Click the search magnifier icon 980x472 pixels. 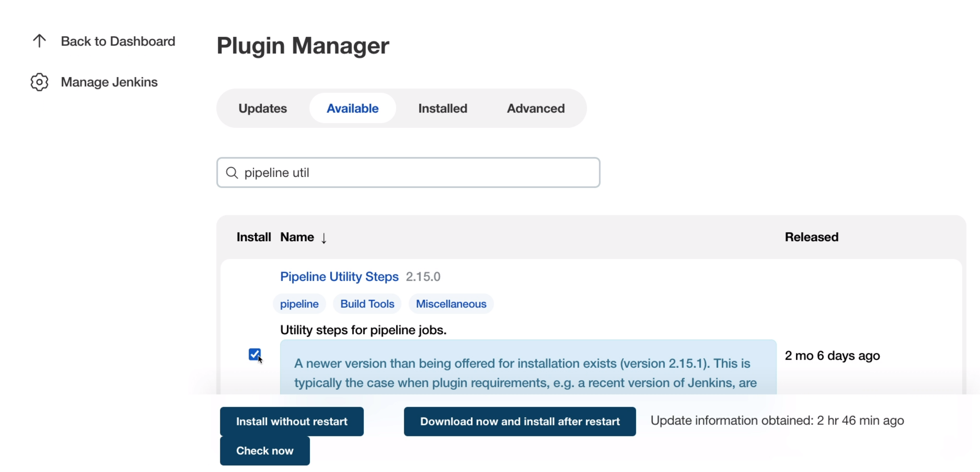pos(232,172)
